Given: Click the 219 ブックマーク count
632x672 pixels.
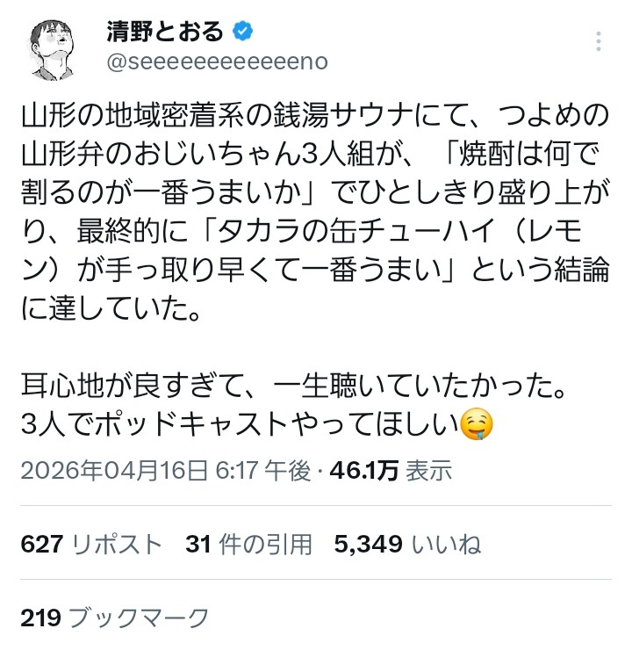Looking at the screenshot, I should click(115, 618).
